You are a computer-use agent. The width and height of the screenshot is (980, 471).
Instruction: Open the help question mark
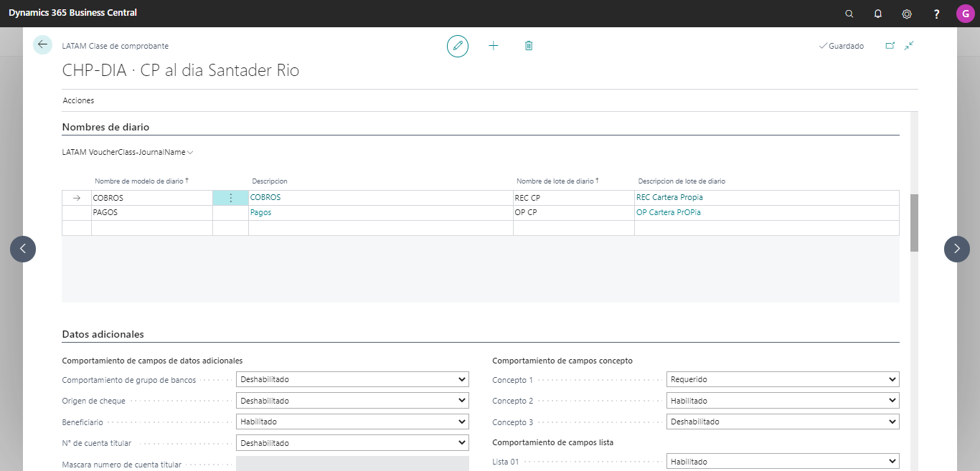pos(936,14)
